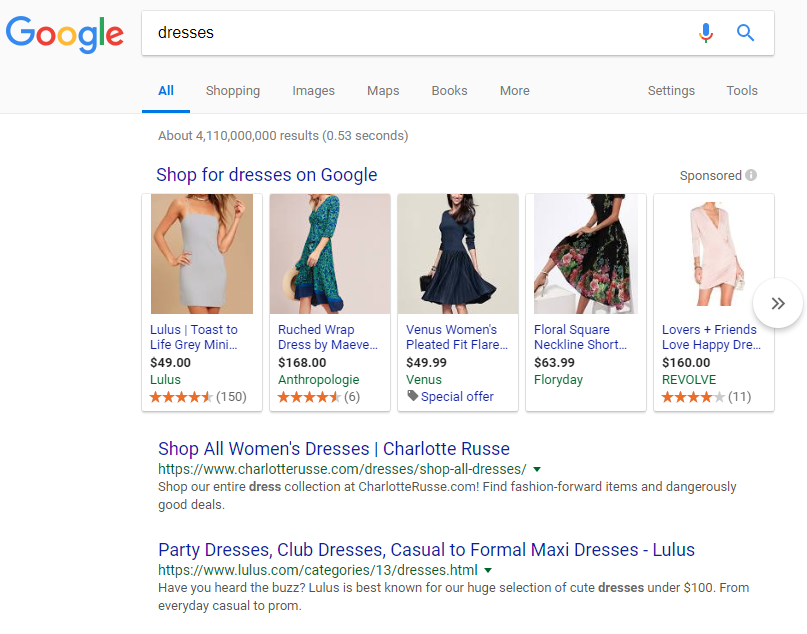Open Shop All Women's Dresses Charlotte Russe result
Image resolution: width=807 pixels, height=634 pixels.
coord(334,449)
